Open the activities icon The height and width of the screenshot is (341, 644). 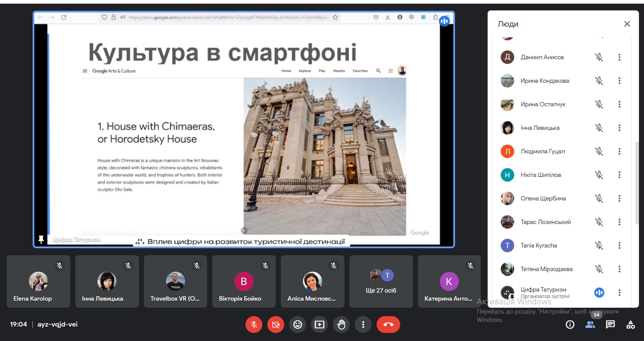click(x=631, y=325)
